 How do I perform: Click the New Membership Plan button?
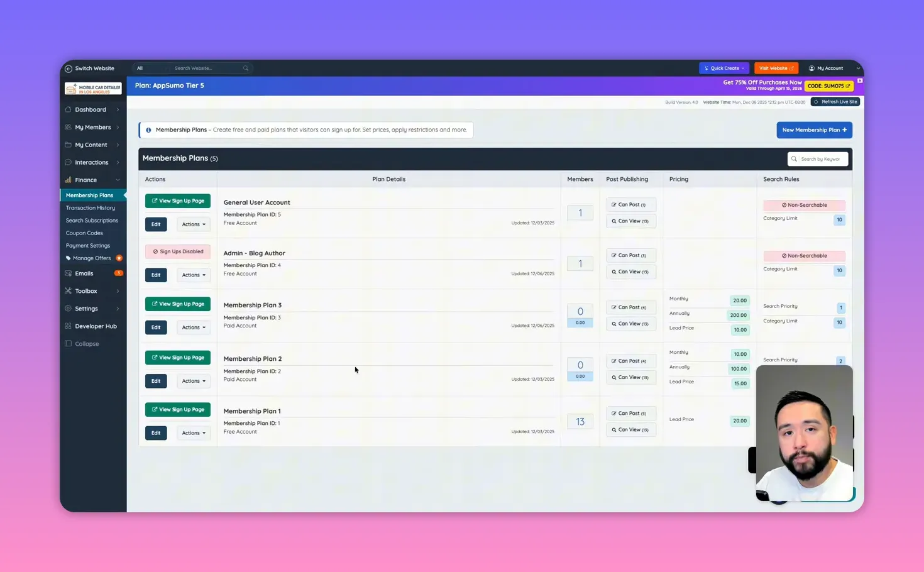point(814,129)
